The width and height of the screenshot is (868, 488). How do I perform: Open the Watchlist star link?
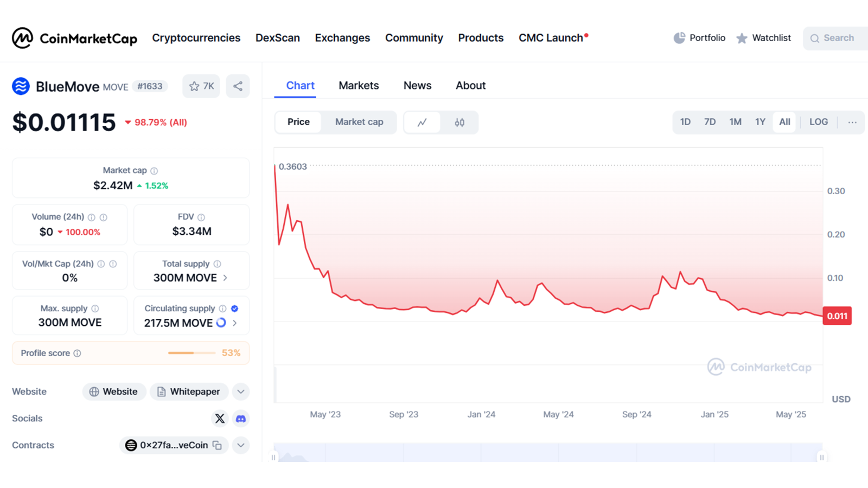tap(763, 38)
